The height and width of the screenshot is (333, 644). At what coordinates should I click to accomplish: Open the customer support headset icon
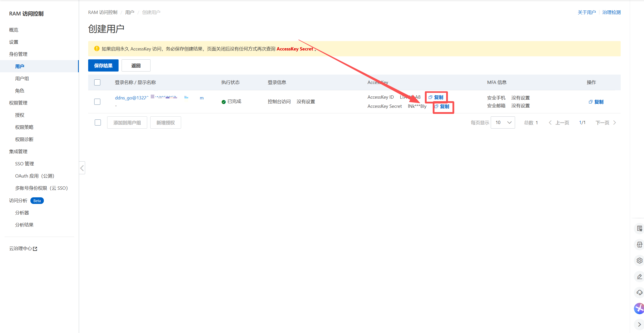tap(639, 292)
